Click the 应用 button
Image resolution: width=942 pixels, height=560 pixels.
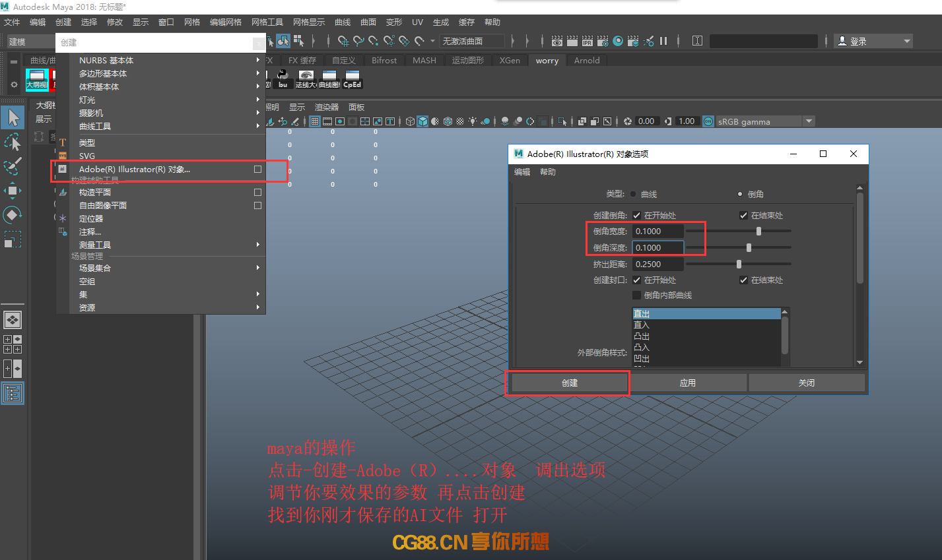(x=688, y=383)
